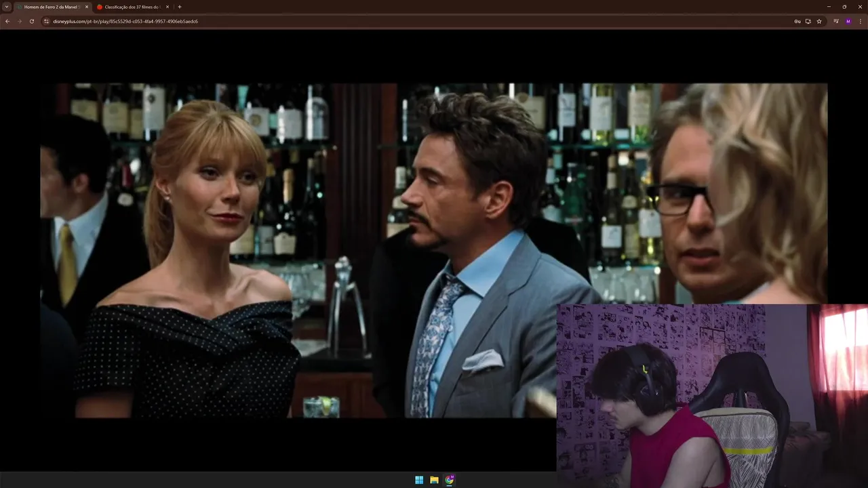Open the saved passwords key icon
This screenshot has width=868, height=488.
point(797,21)
